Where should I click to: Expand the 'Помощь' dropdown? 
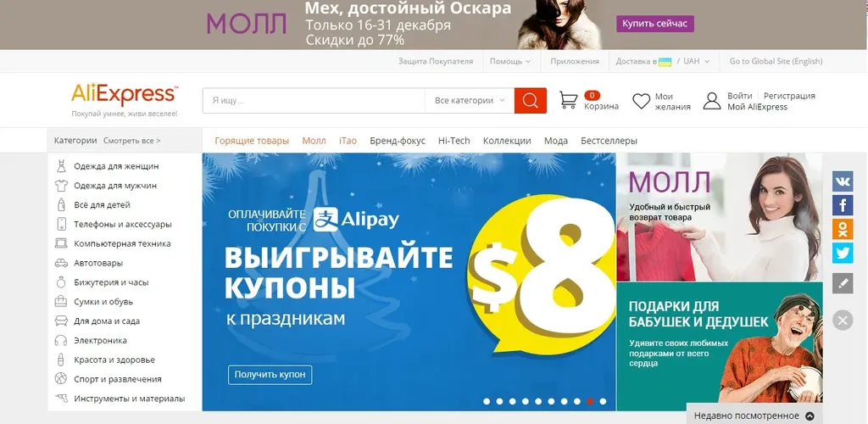509,61
